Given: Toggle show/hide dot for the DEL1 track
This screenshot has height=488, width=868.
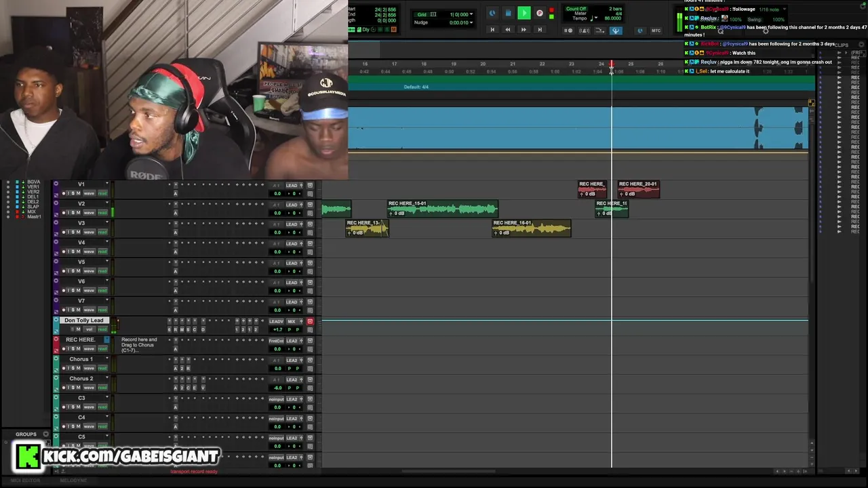Looking at the screenshot, I should [8, 197].
